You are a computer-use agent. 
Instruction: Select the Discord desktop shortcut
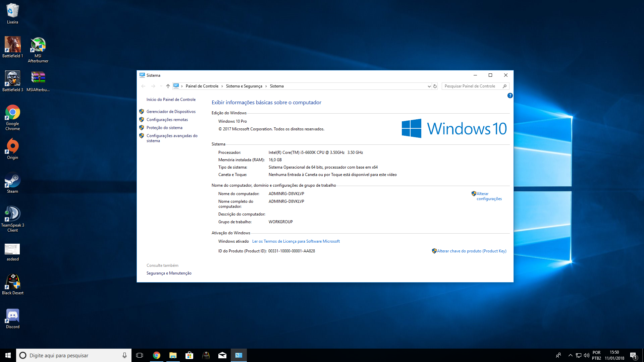click(x=12, y=318)
